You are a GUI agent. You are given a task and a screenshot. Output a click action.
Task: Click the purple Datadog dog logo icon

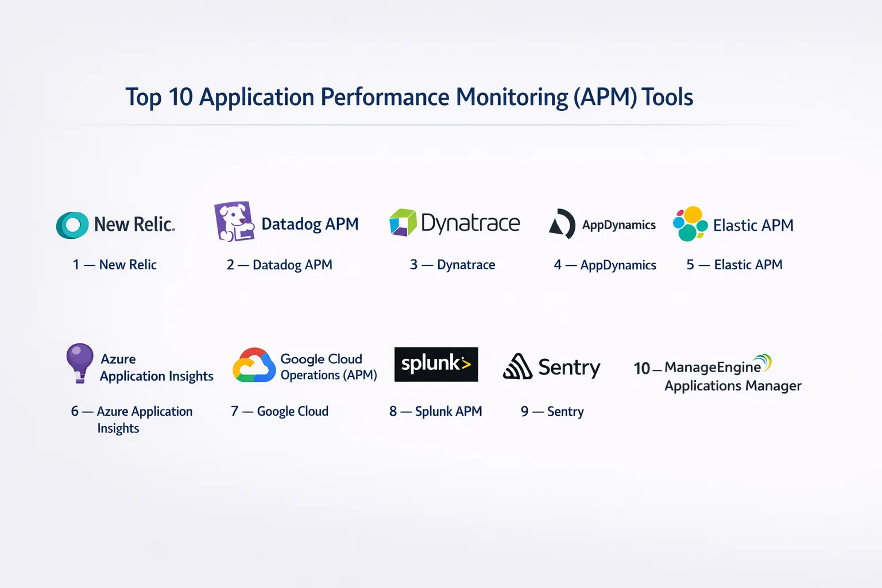click(x=234, y=222)
